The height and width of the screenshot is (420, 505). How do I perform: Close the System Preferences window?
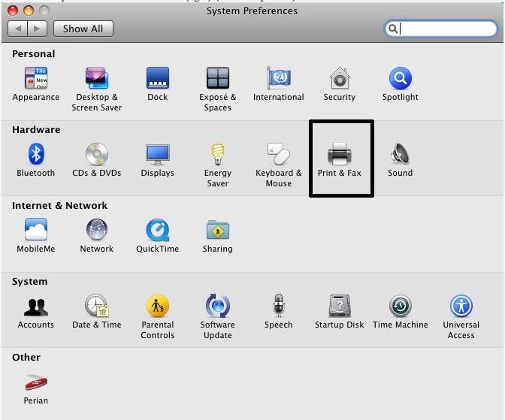tap(13, 11)
